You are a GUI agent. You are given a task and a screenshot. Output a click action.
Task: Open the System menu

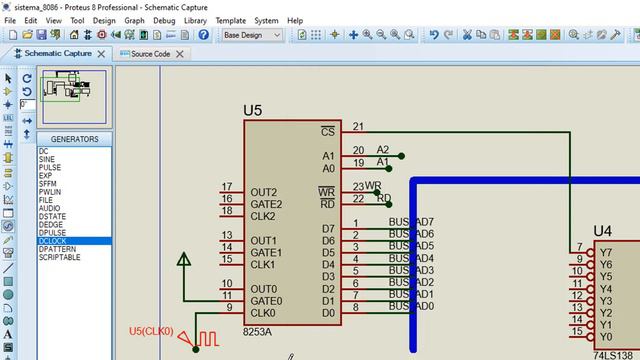[266, 20]
